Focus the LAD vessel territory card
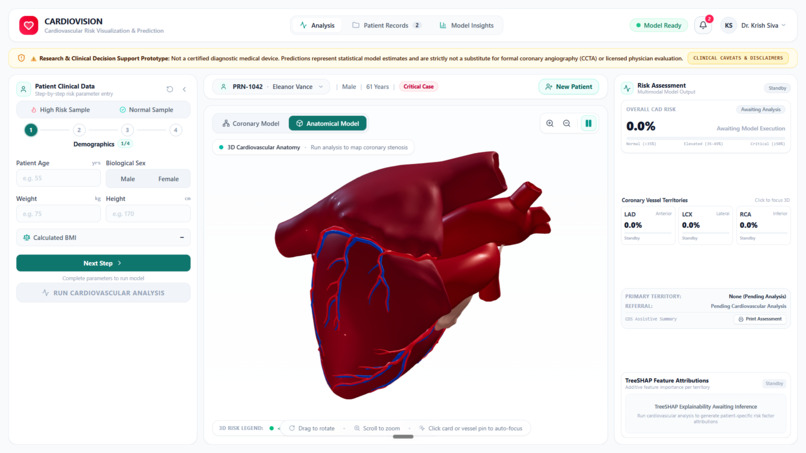 point(648,226)
